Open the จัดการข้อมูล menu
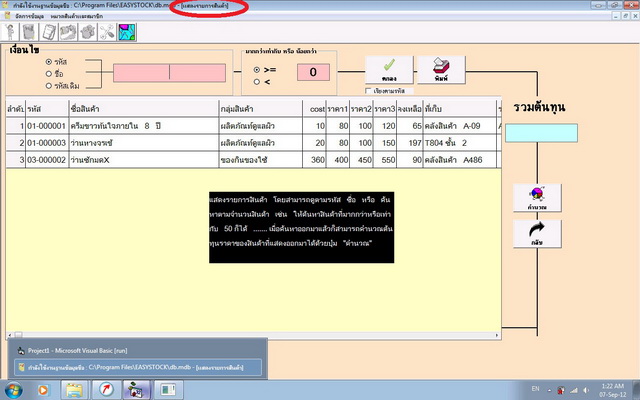 [23, 18]
